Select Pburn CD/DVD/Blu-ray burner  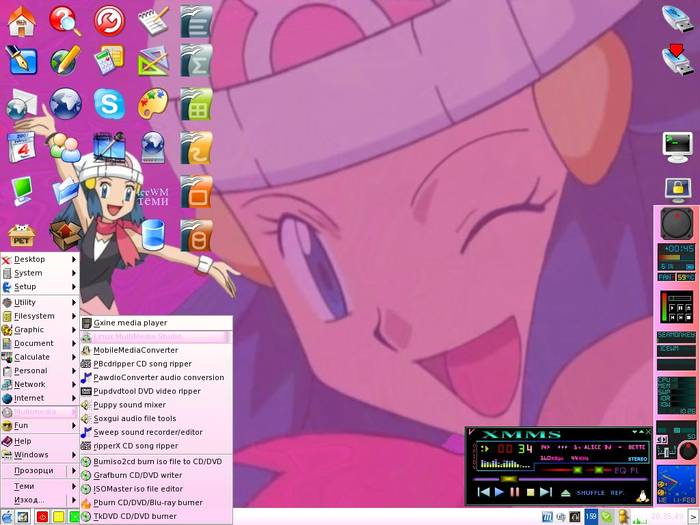[x=156, y=503]
